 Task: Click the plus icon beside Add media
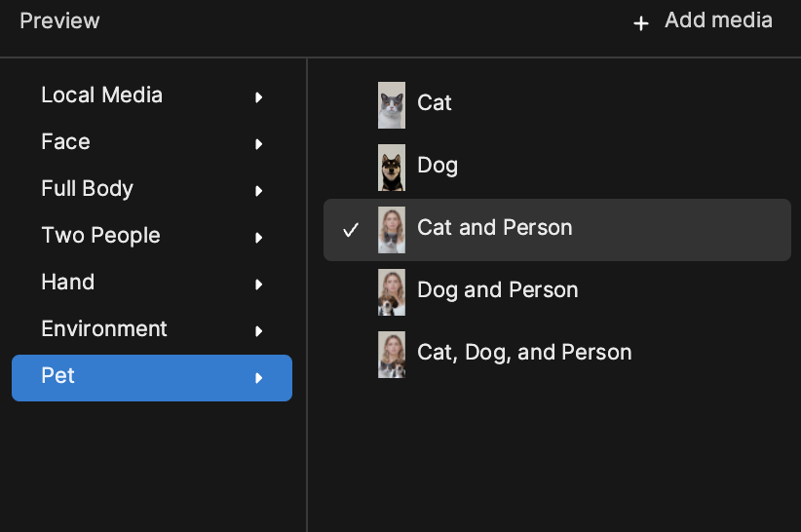pos(640,23)
